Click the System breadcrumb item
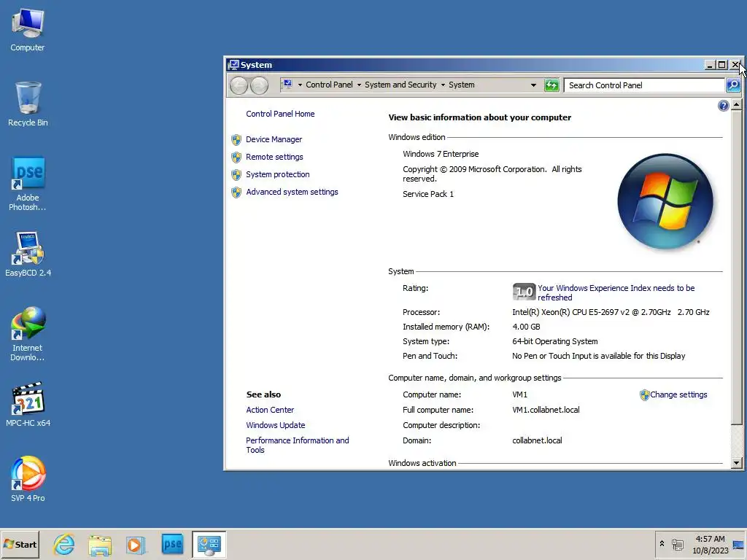 click(x=462, y=85)
